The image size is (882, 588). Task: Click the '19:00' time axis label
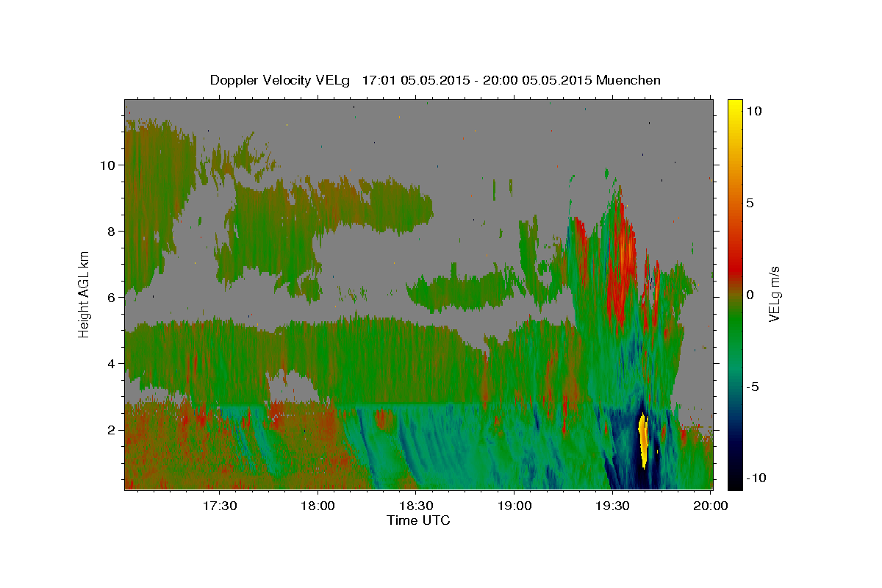[x=515, y=506]
